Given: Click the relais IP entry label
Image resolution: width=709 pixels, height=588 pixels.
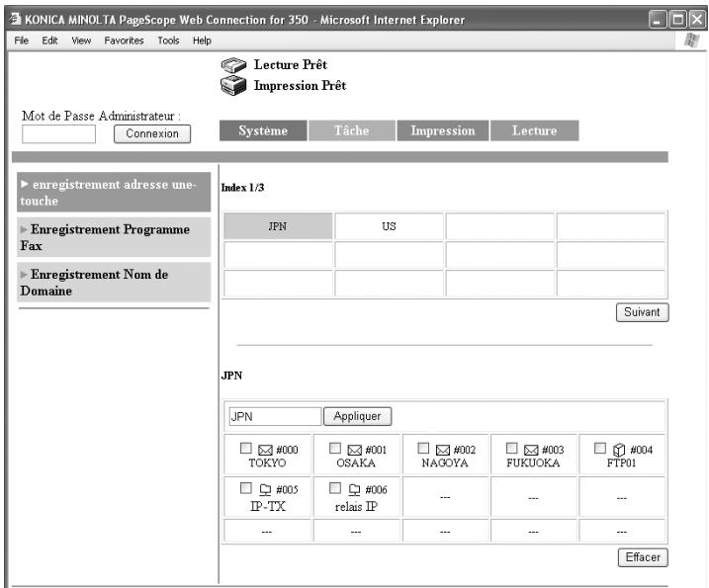Looking at the screenshot, I should pos(356,507).
